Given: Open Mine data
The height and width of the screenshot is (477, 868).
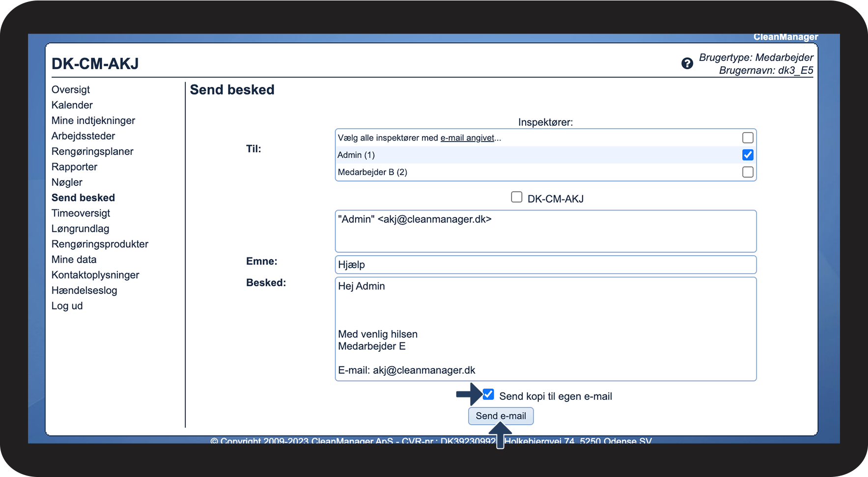Looking at the screenshot, I should click(74, 259).
